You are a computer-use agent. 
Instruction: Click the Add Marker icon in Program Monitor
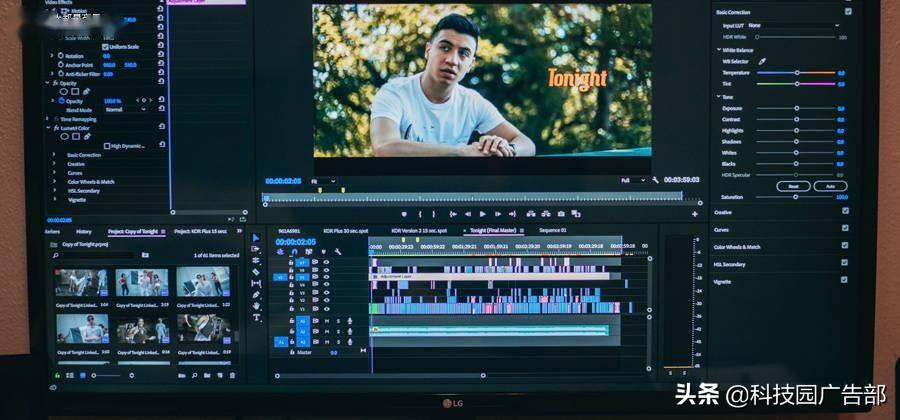(x=404, y=214)
